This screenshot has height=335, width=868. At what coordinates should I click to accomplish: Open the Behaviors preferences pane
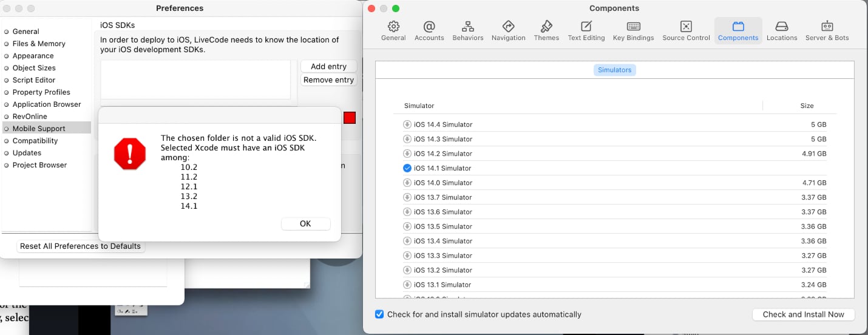click(467, 30)
